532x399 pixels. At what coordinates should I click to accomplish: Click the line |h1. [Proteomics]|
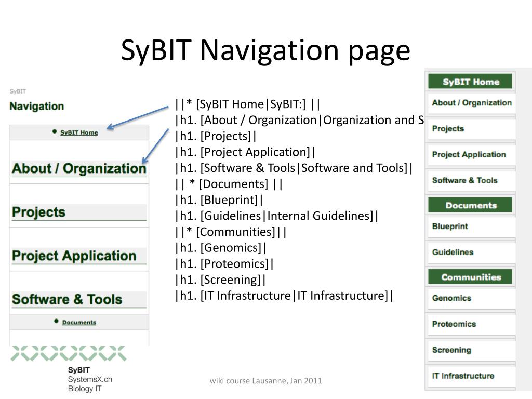(224, 263)
